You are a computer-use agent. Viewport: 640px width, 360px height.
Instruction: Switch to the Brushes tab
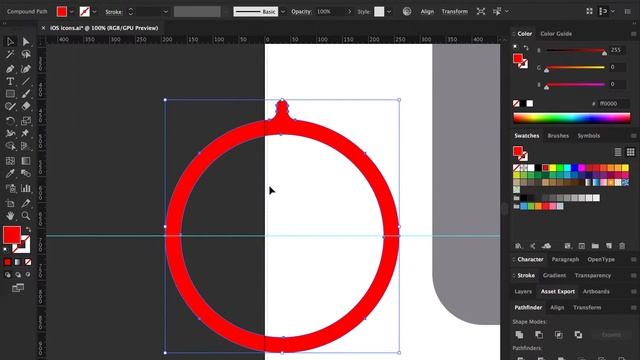click(x=558, y=136)
